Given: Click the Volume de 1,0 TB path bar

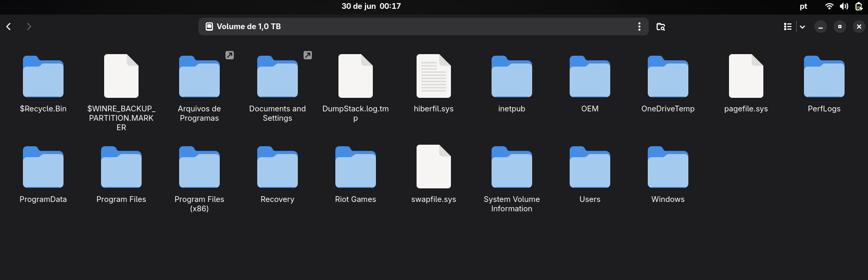Looking at the screenshot, I should click(423, 27).
